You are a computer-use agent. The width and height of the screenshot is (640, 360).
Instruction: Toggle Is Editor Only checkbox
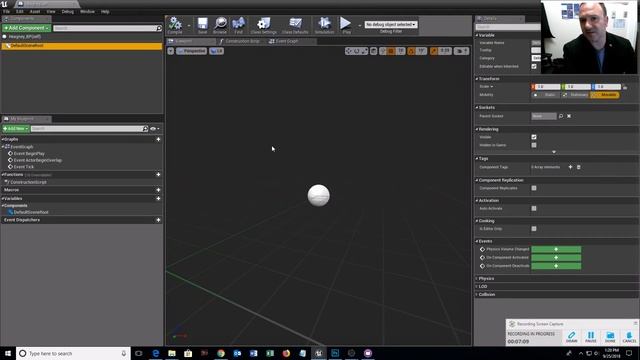pyautogui.click(x=534, y=229)
